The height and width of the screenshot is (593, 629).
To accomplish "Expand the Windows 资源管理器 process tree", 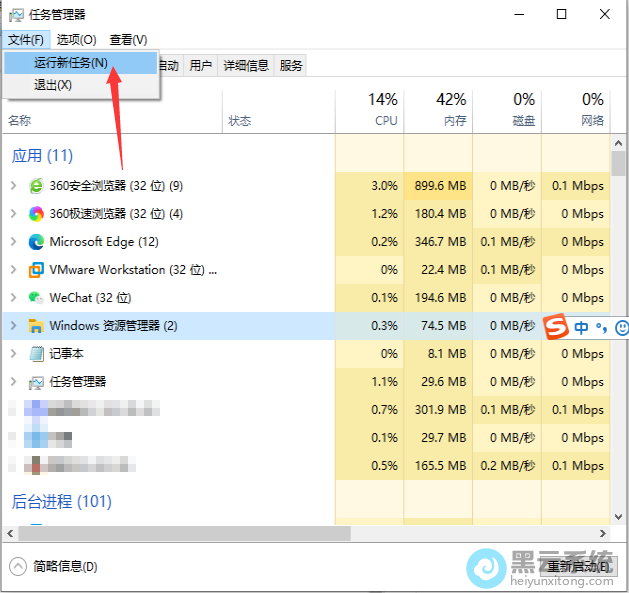I will (13, 326).
